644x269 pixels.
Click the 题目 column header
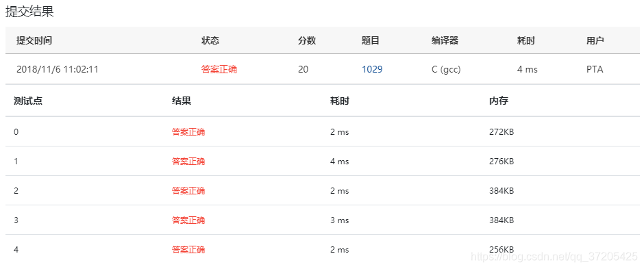click(x=371, y=40)
